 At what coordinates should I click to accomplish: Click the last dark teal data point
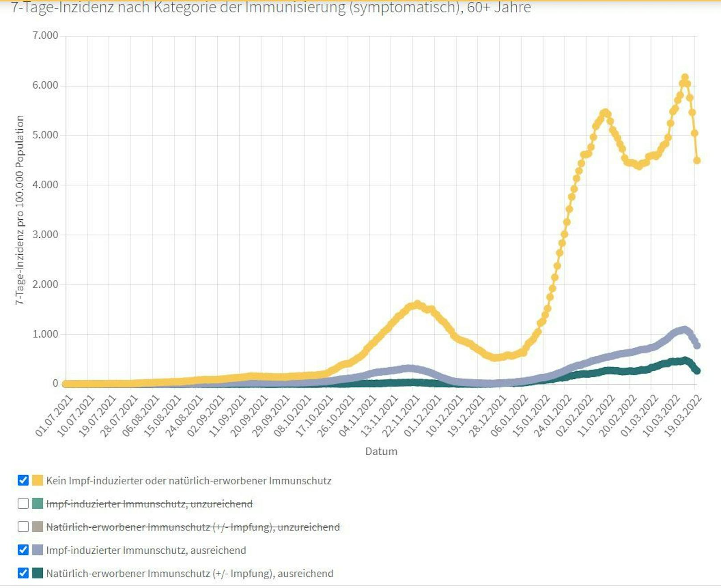(x=697, y=371)
